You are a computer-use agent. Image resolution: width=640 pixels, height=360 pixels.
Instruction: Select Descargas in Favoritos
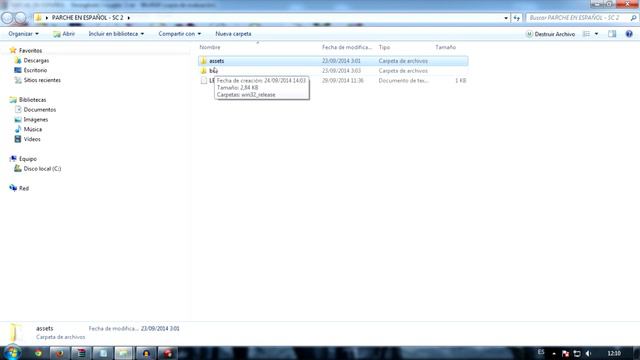click(36, 60)
